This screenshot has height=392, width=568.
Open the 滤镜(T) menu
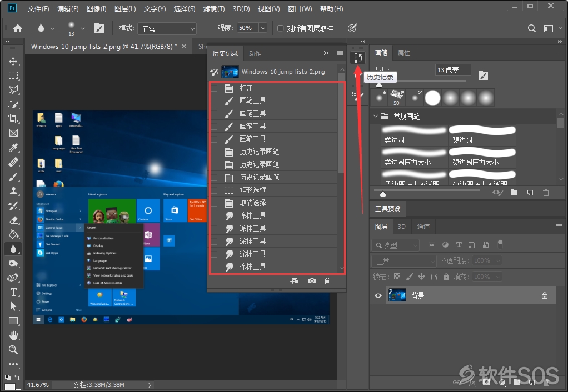tap(214, 8)
